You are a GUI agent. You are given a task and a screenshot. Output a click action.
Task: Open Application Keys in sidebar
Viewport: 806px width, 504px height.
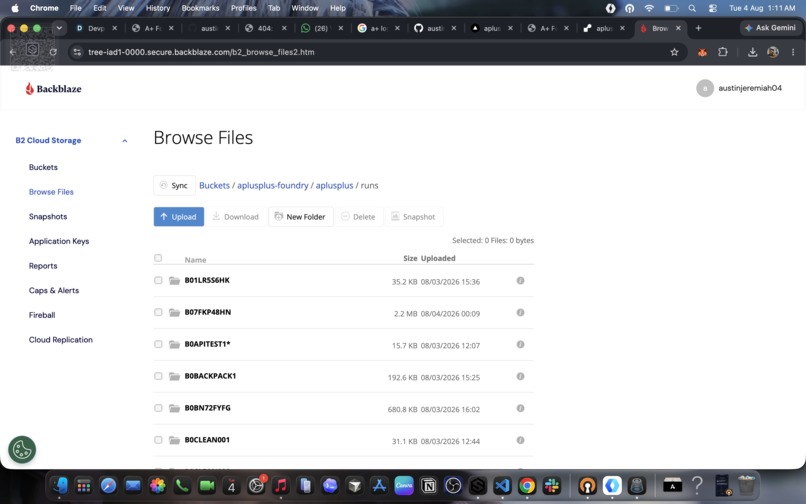59,241
